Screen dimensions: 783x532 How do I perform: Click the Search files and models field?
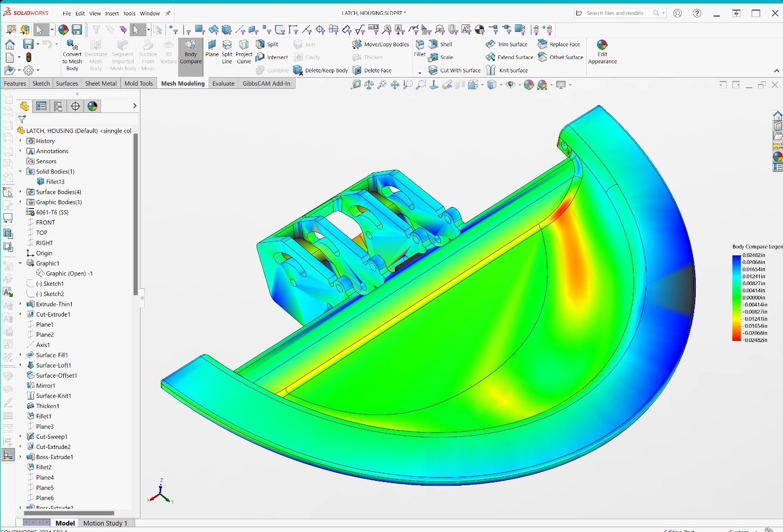tap(617, 13)
